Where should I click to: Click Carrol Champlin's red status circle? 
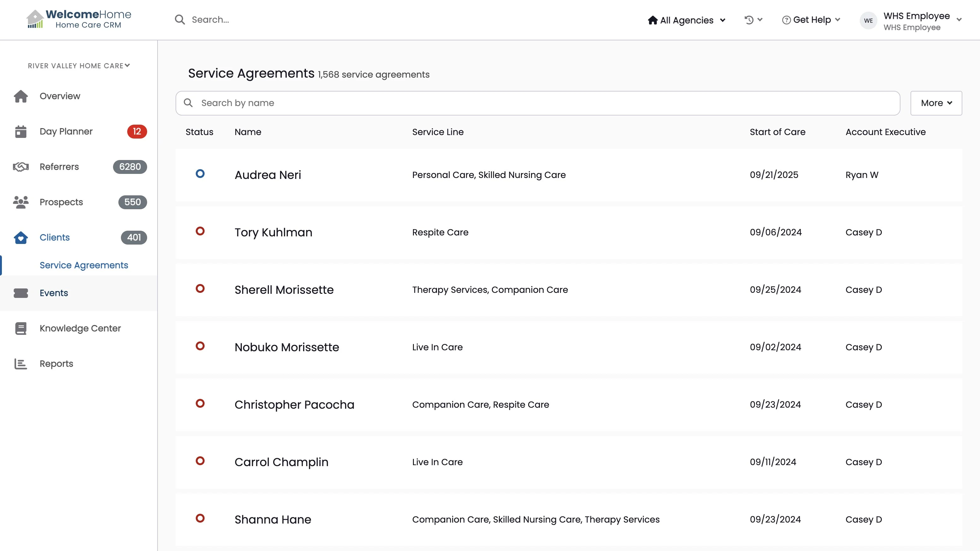200,461
